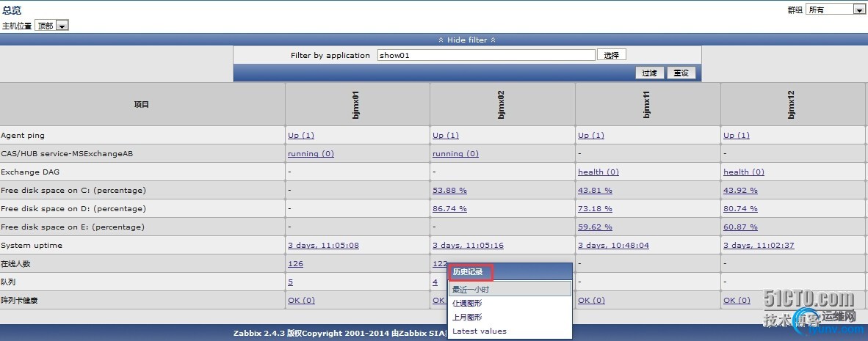Open the 86.74 % free D: disk value

pos(449,209)
